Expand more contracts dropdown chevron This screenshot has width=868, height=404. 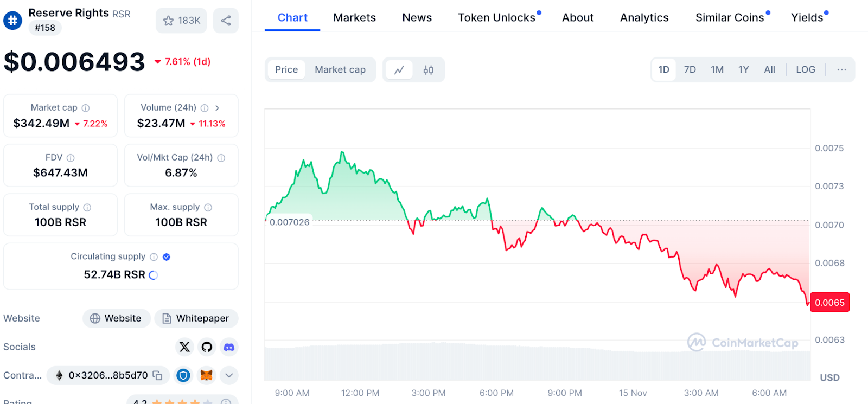pyautogui.click(x=229, y=375)
